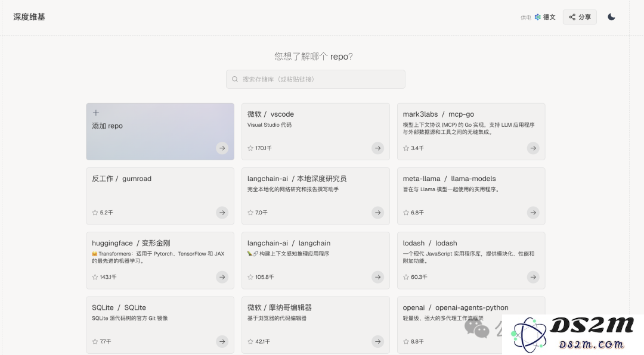Click SQLite 源代码树的官方 Git 镜像 text
Screen dimensions: 644x355
coord(130,318)
